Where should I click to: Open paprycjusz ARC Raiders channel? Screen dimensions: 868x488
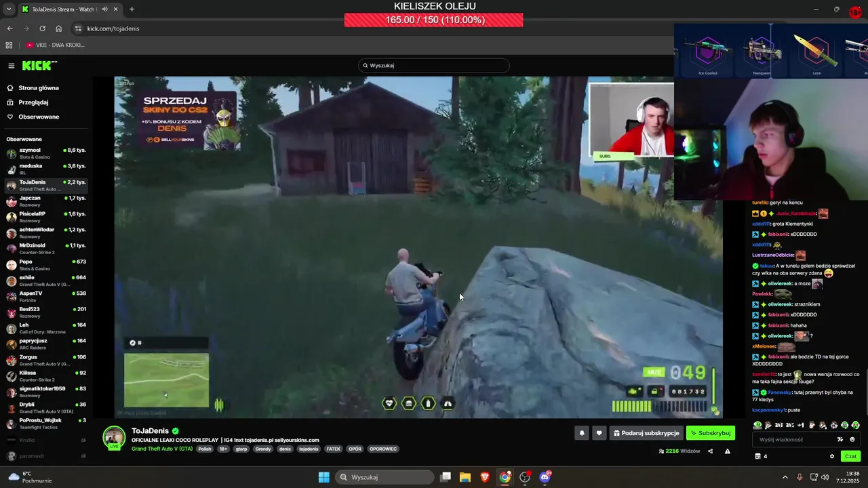[46, 344]
